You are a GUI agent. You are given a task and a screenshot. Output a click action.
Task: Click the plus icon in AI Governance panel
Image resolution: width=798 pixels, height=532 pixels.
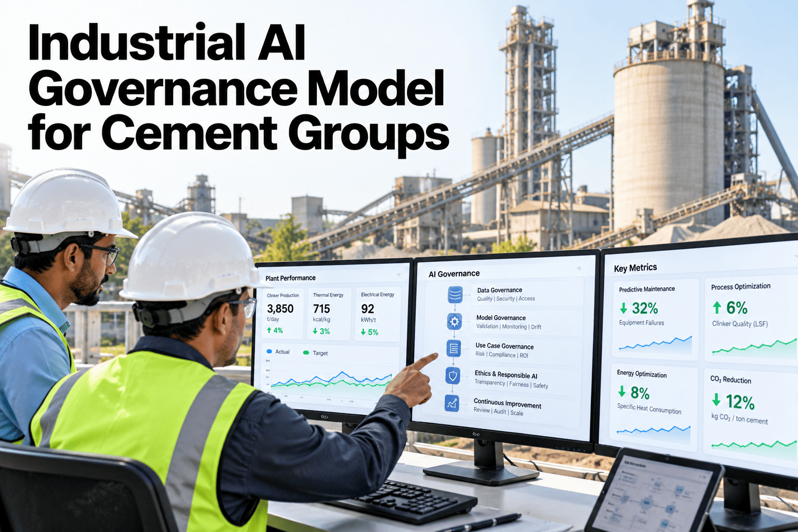(x=579, y=269)
